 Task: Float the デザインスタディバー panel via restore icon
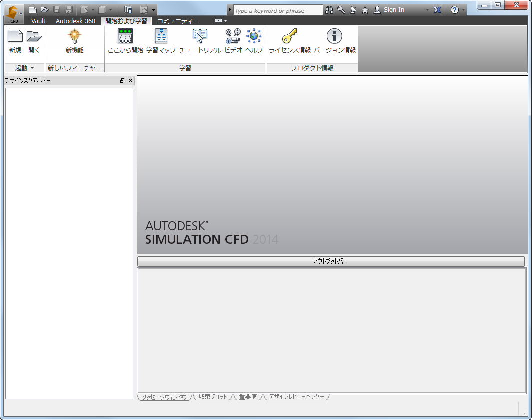pyautogui.click(x=122, y=81)
